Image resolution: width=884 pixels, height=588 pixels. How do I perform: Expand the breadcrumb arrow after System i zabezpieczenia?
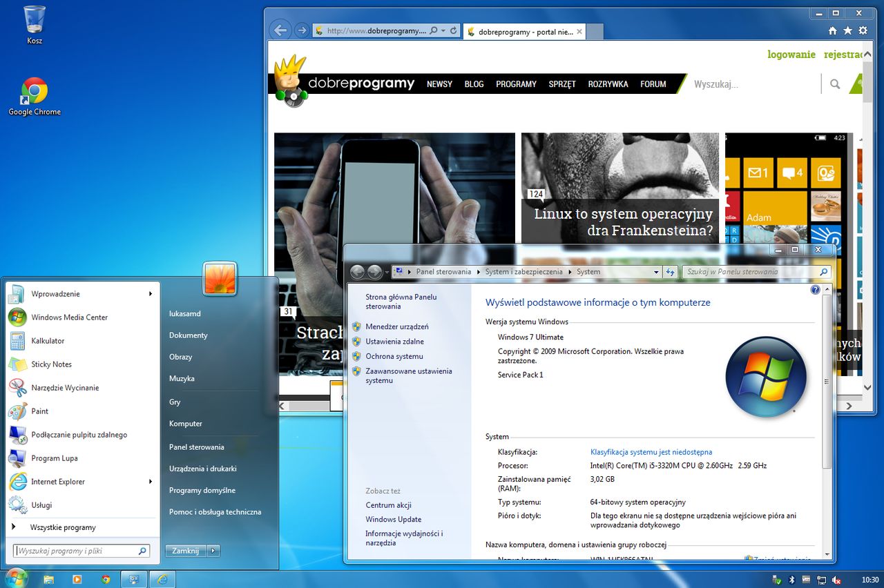[x=570, y=272]
